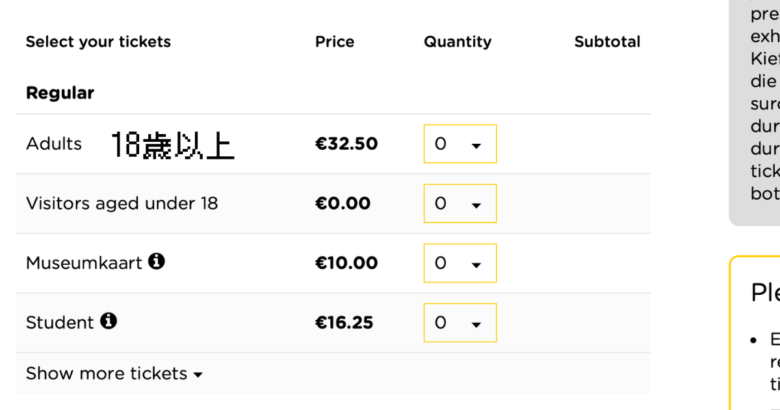Open the Museumkaart quantity dropdown
780x410 pixels.
click(460, 263)
